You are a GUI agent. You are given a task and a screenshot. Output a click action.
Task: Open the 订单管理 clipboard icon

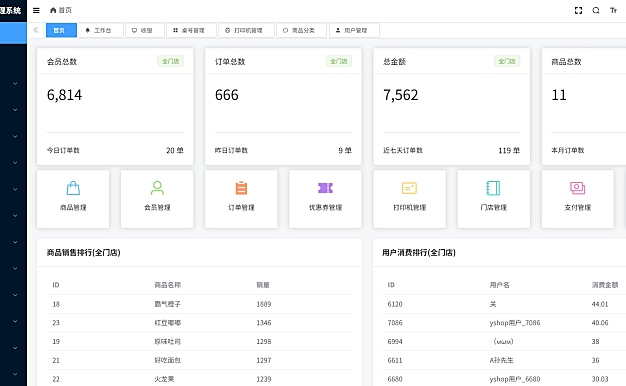[241, 188]
